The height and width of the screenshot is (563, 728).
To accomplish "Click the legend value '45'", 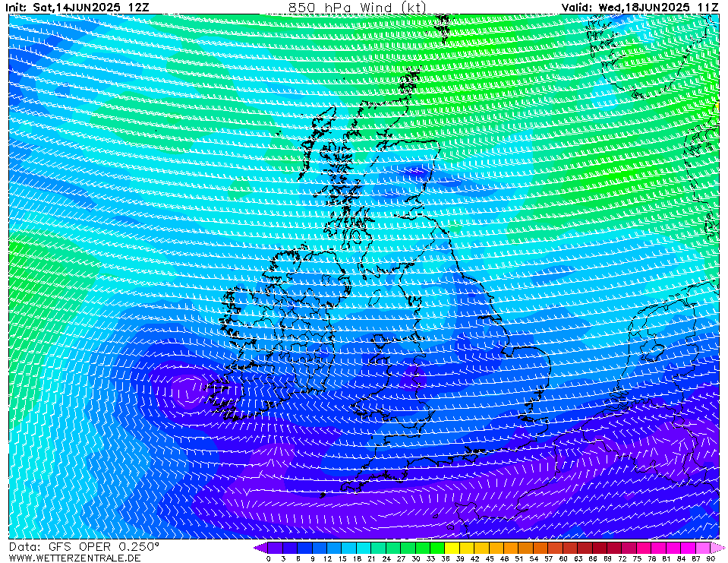I will (x=490, y=558).
